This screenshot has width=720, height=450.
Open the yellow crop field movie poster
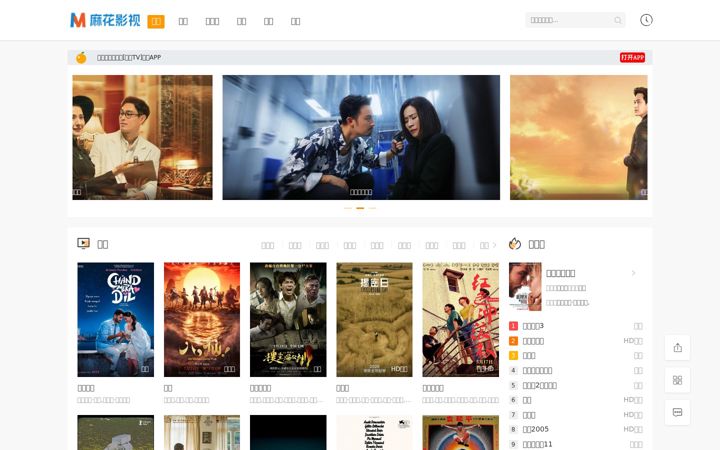(374, 320)
